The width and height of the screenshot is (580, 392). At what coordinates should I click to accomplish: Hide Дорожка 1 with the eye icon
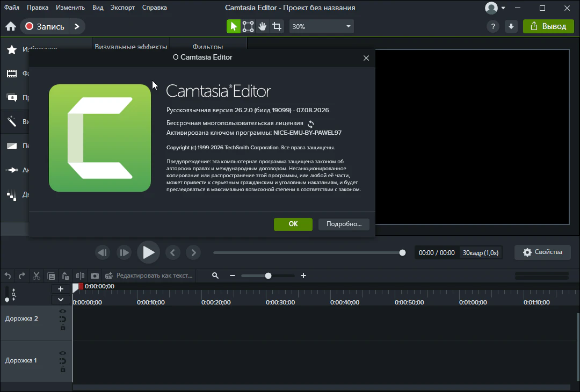click(63, 353)
